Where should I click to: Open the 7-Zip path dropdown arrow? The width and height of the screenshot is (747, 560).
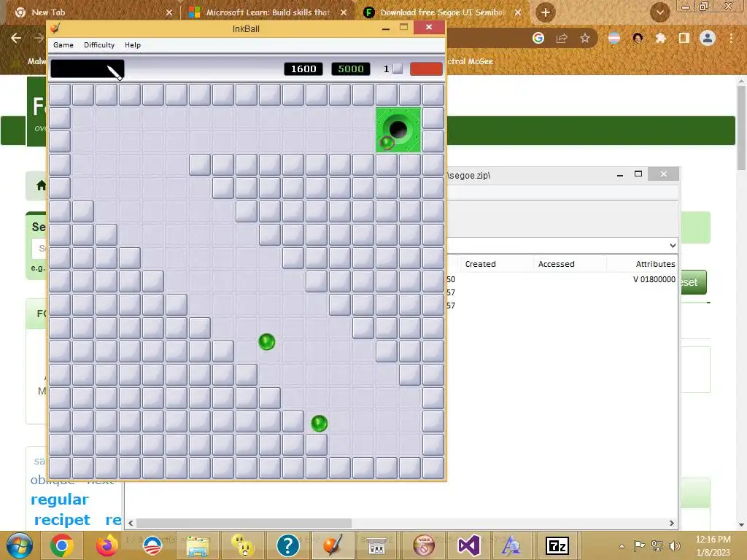[672, 246]
